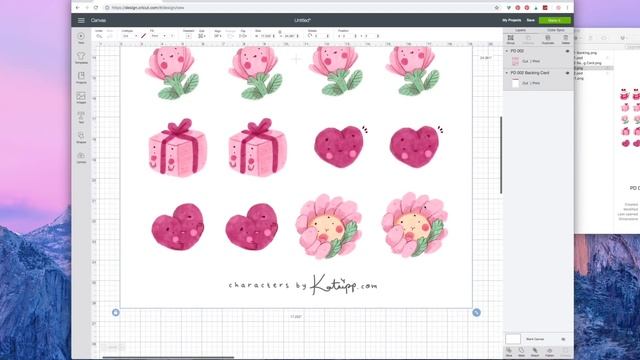Viewport: 640px width, 360px height.
Task: Click the browser address bar
Action: click(298, 7)
